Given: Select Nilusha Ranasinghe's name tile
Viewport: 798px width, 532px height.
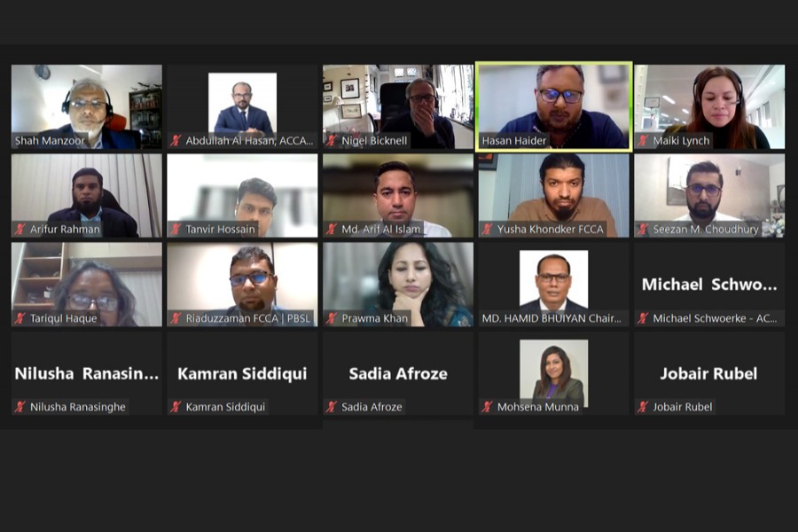Looking at the screenshot, I should point(87,373).
